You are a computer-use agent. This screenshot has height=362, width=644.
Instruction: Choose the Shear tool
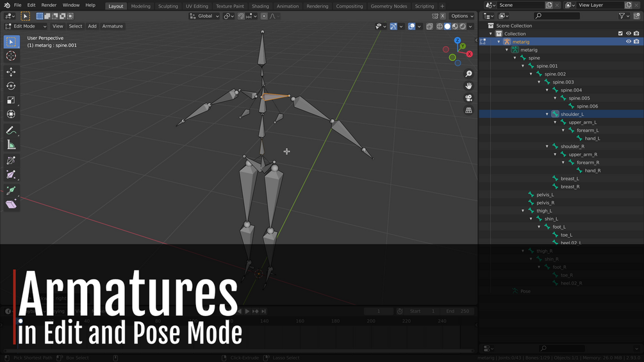coord(11,204)
